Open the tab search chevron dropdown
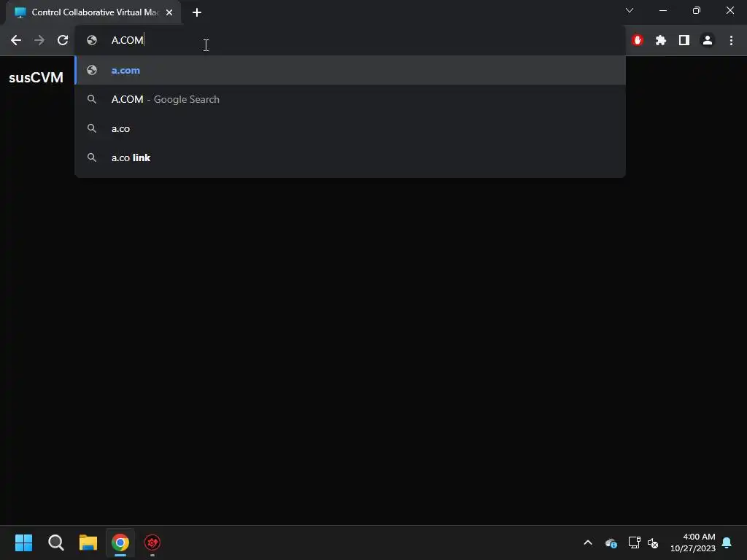 [630, 10]
